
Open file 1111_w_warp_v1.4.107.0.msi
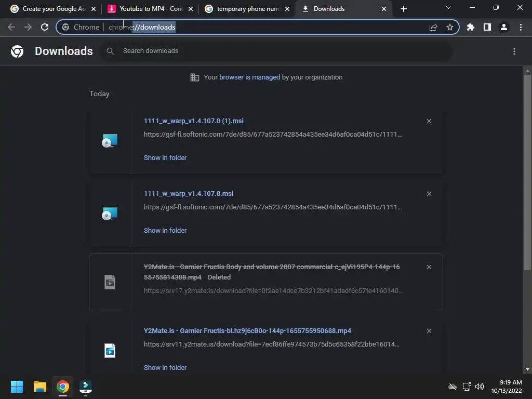[188, 194]
